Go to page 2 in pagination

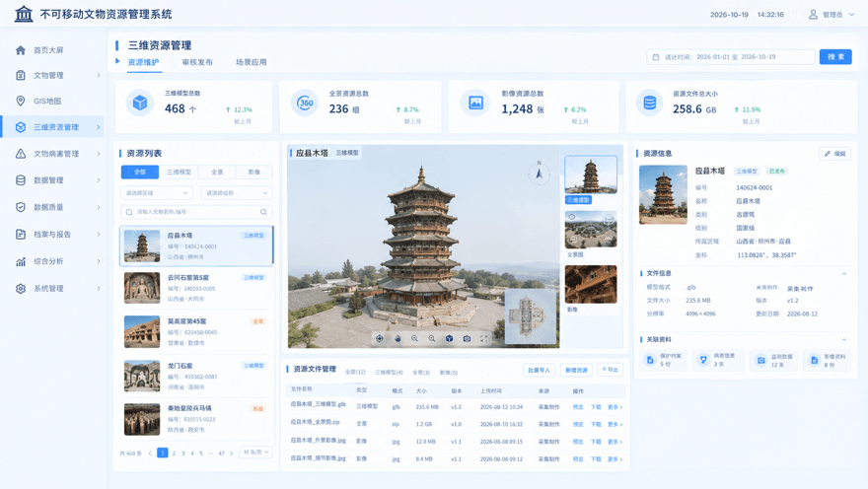174,454
